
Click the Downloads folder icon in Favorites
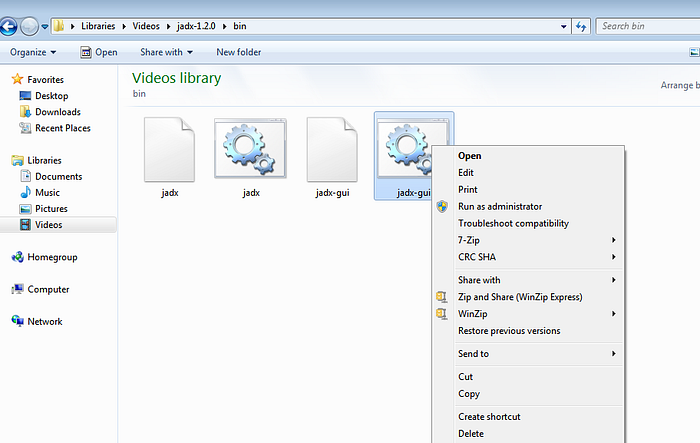[x=25, y=111]
